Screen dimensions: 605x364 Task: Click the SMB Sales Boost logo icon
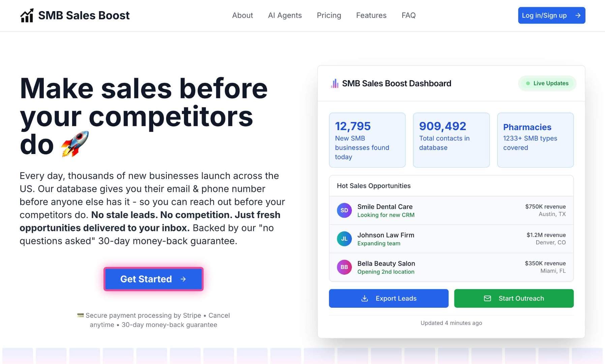pyautogui.click(x=27, y=15)
